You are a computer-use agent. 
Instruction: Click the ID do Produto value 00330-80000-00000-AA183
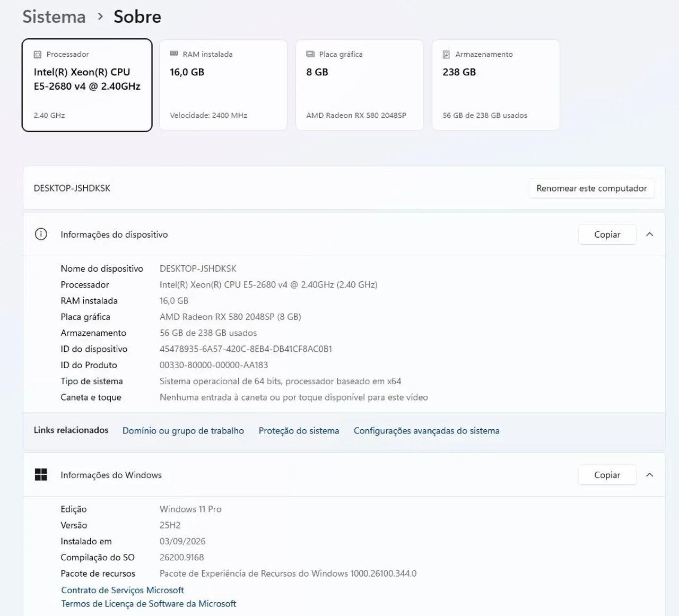point(214,365)
